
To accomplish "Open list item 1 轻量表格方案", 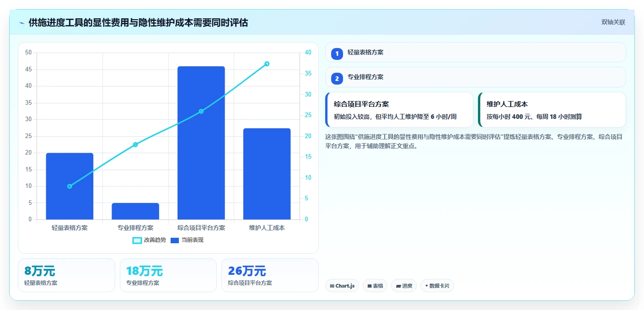I will coord(475,52).
